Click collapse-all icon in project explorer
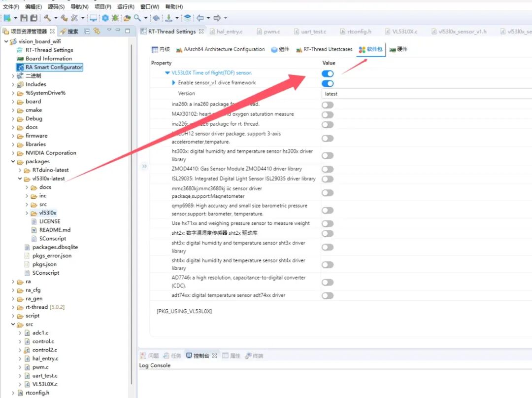 point(87,31)
